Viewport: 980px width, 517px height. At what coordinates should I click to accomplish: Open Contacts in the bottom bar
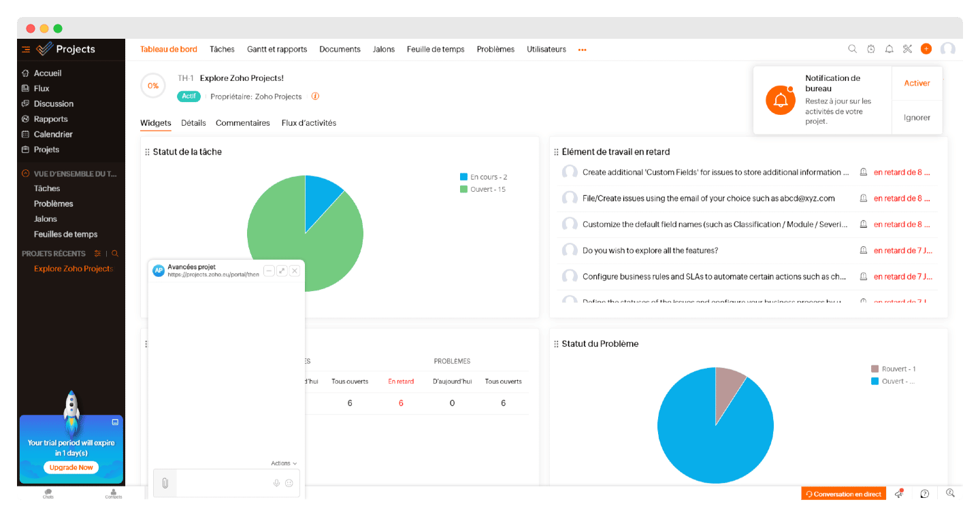tap(114, 494)
